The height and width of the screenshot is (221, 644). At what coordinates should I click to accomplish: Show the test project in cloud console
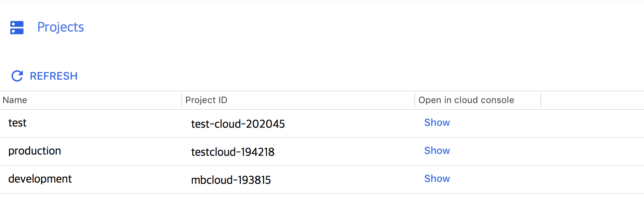coord(437,122)
